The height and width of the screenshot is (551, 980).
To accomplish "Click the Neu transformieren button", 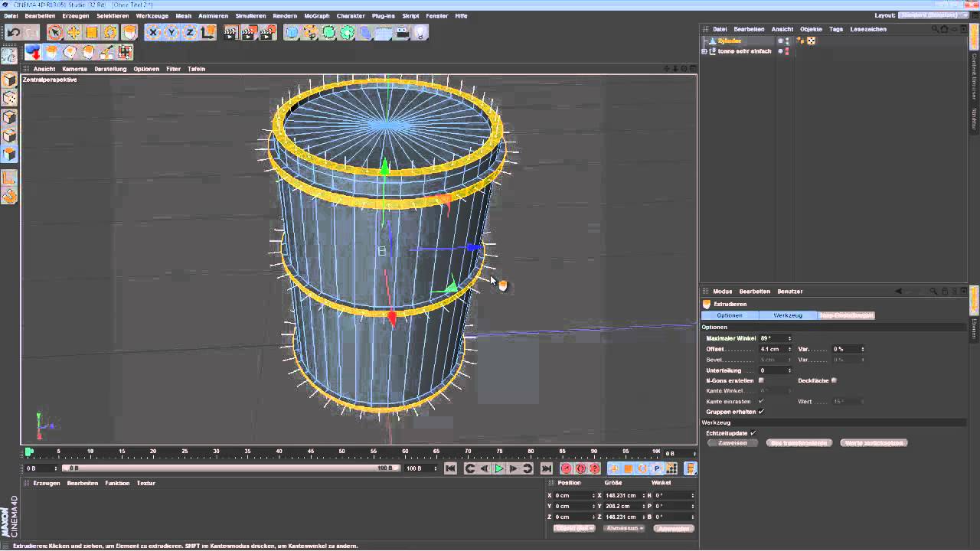I will coord(799,443).
